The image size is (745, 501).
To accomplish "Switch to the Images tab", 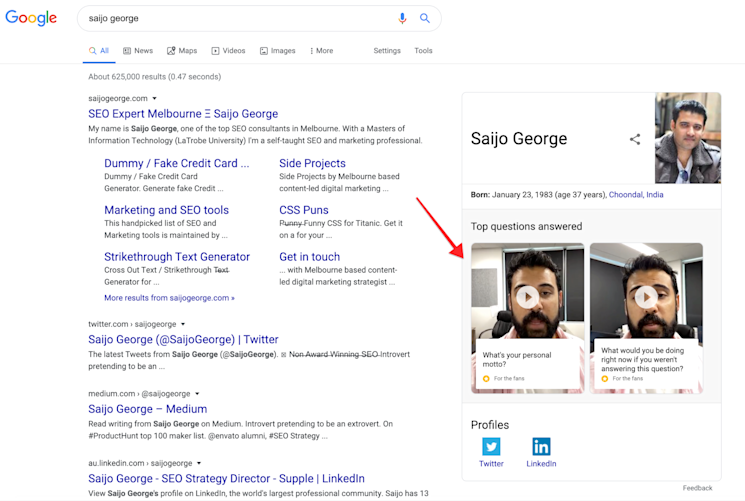I will click(x=277, y=51).
